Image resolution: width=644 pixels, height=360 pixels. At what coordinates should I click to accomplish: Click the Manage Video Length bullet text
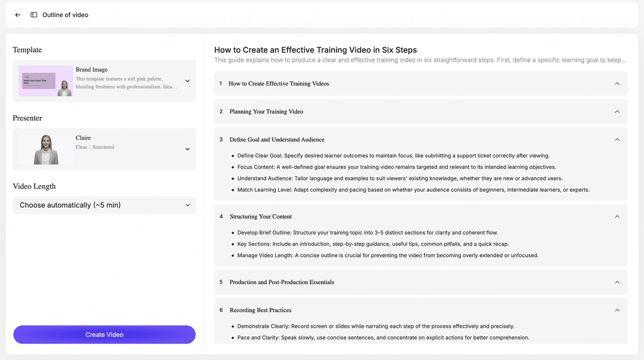(x=387, y=255)
